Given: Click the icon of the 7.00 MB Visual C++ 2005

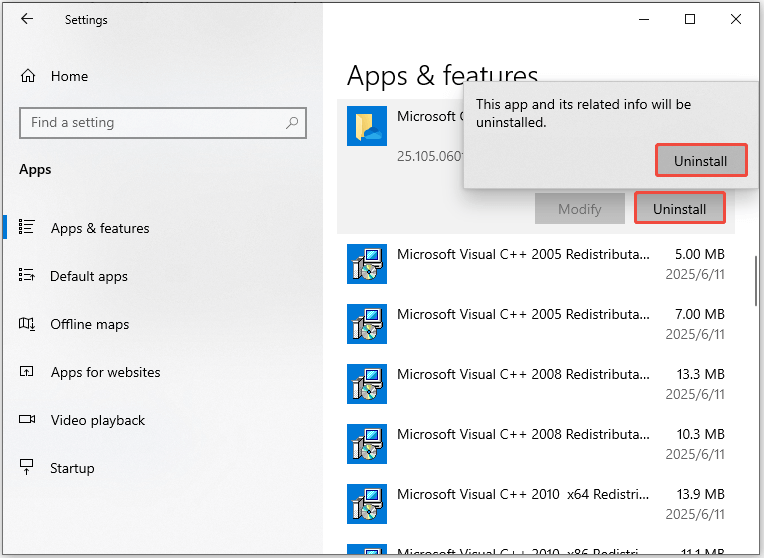Looking at the screenshot, I should pyautogui.click(x=367, y=324).
